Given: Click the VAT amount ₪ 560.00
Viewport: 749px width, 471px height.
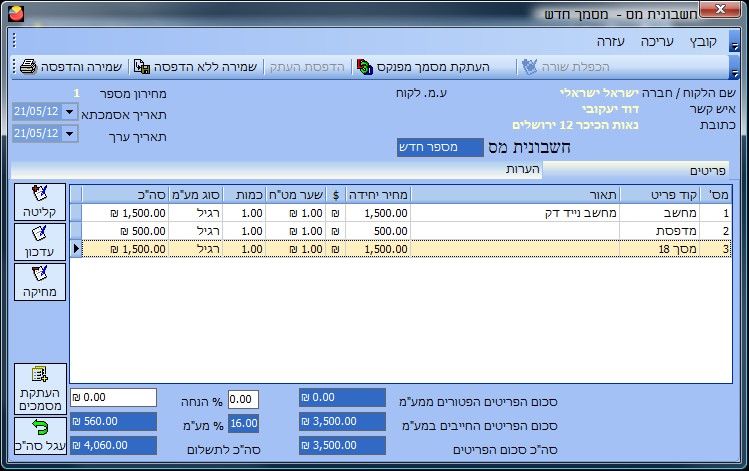Looking at the screenshot, I should [x=114, y=421].
